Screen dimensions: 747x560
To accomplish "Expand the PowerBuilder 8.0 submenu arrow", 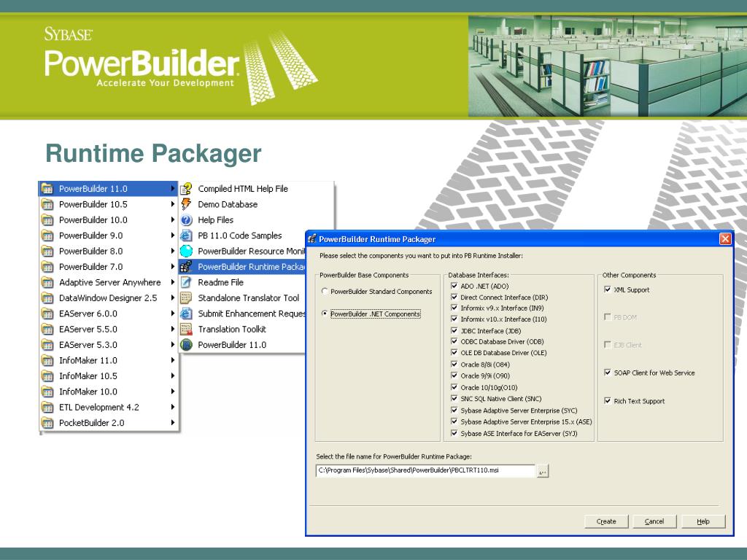I will [172, 251].
